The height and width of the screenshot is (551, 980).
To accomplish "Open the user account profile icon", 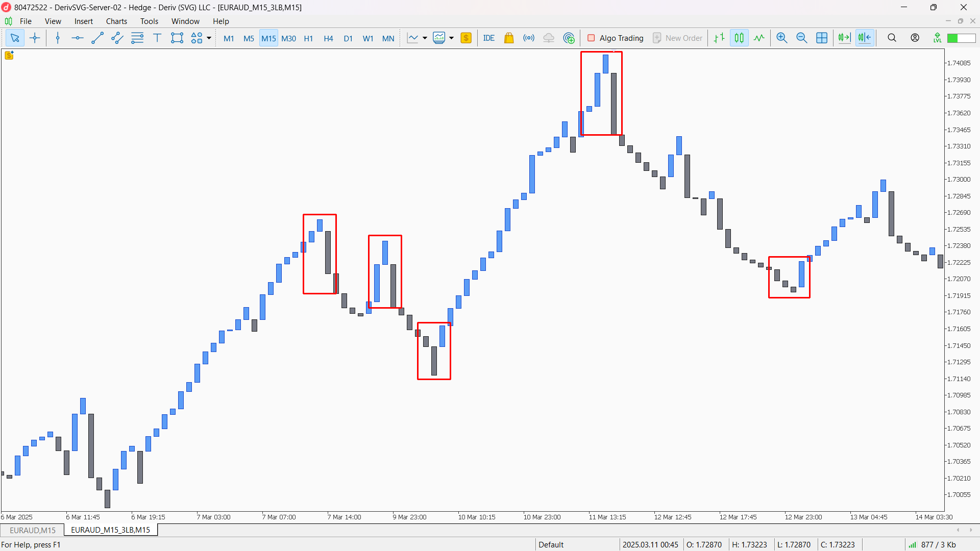I will click(x=915, y=38).
